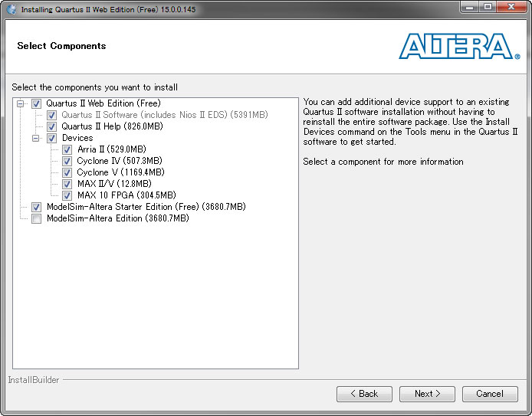Select ModelSim-Altera Starter Edition (Free) label
Viewport: 532px width, 416px height.
[x=146, y=207]
